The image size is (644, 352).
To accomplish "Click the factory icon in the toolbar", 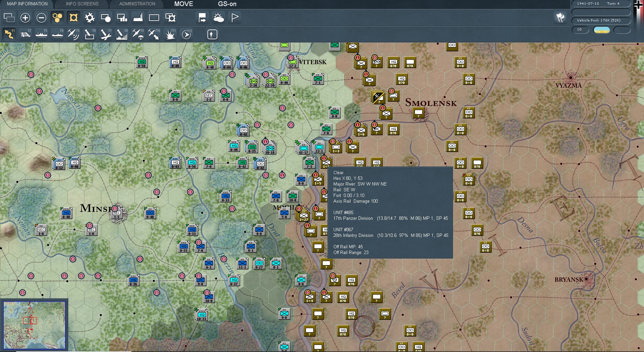I will click(x=138, y=18).
